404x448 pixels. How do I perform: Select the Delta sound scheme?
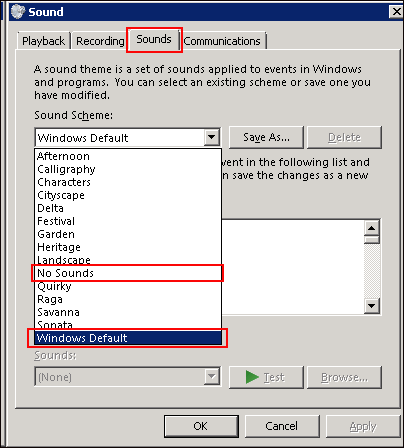(128, 208)
